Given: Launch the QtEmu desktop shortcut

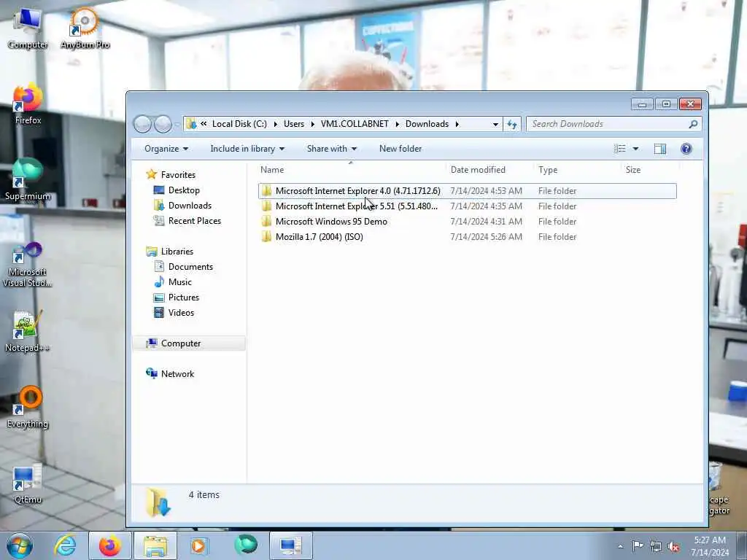Looking at the screenshot, I should (x=28, y=484).
